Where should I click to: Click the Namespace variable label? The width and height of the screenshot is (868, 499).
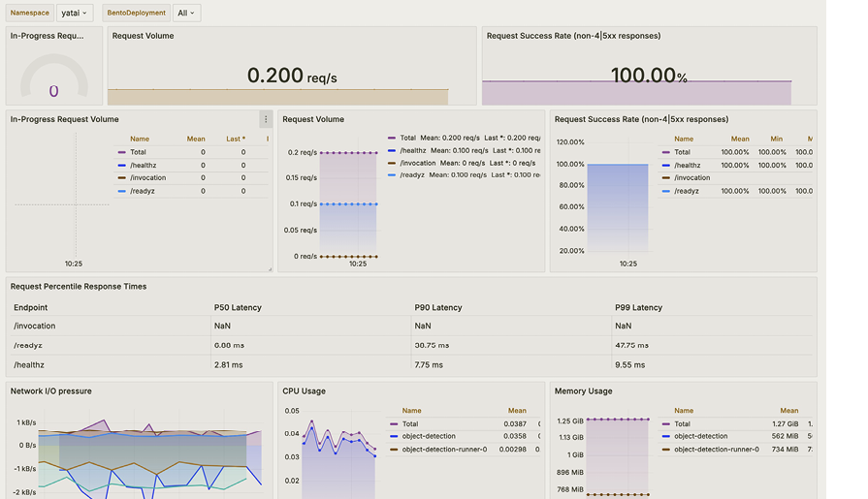(30, 13)
